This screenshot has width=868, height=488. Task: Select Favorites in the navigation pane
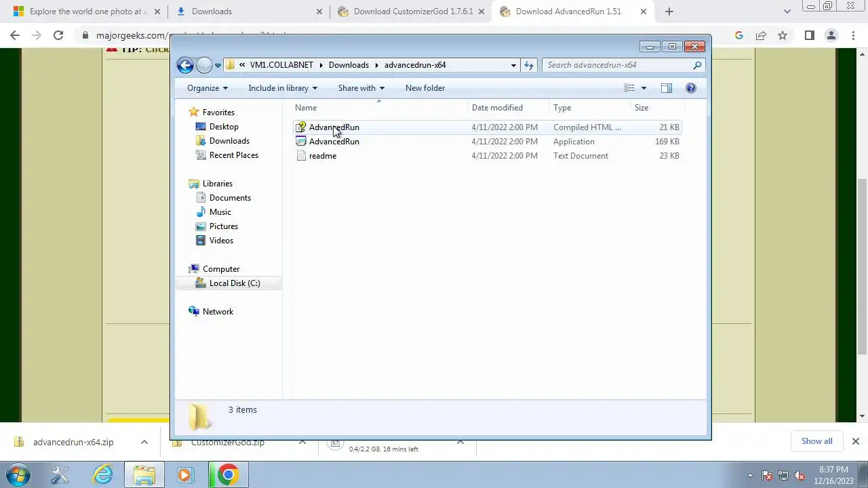[x=218, y=113]
